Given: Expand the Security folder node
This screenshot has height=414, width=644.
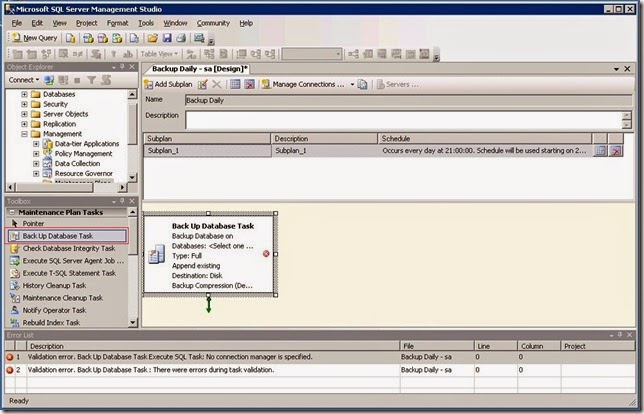Looking at the screenshot, I should pos(24,104).
